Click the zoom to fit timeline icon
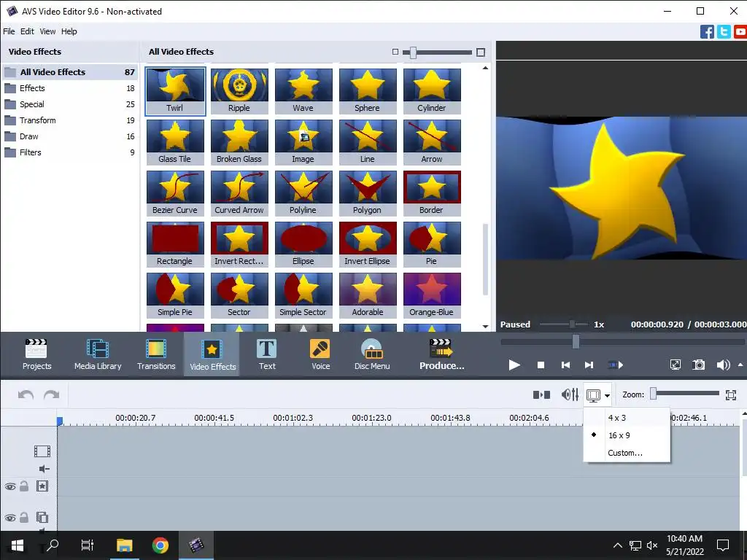 (x=731, y=394)
